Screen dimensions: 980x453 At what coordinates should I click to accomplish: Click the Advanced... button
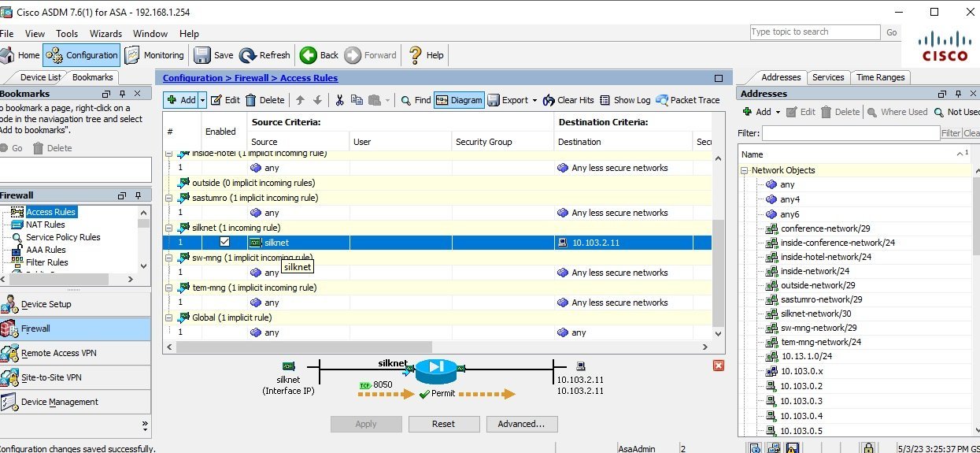(x=521, y=424)
